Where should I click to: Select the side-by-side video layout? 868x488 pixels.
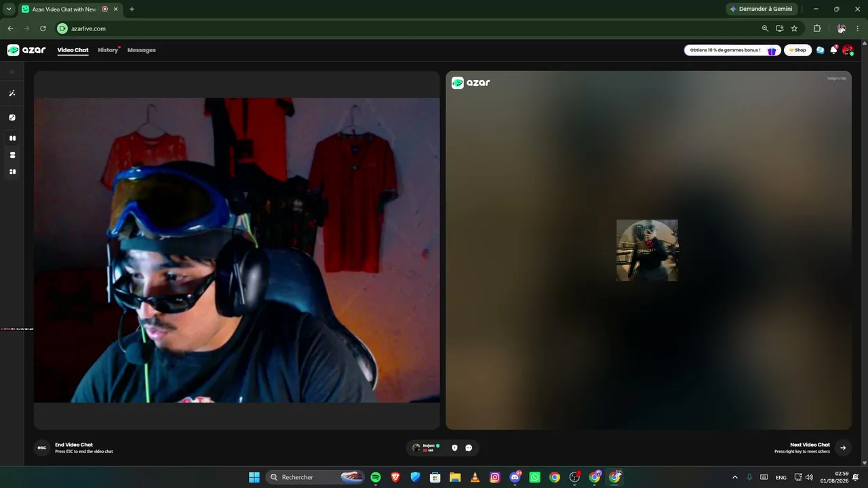pyautogui.click(x=12, y=138)
